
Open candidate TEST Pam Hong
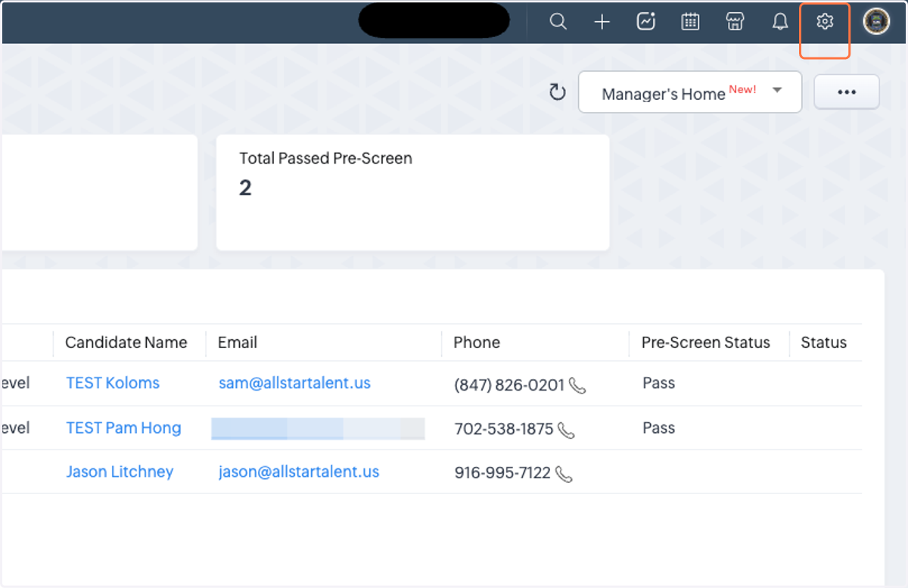click(123, 428)
